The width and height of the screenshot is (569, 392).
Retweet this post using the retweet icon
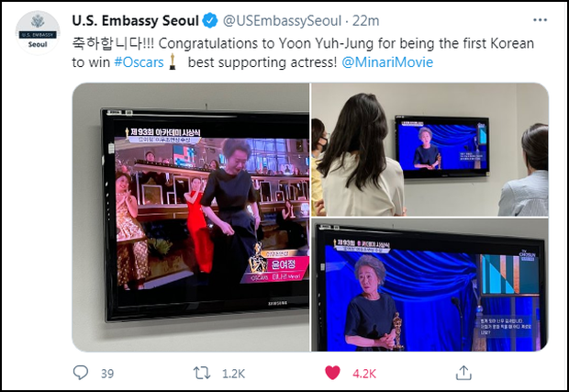coord(201,373)
